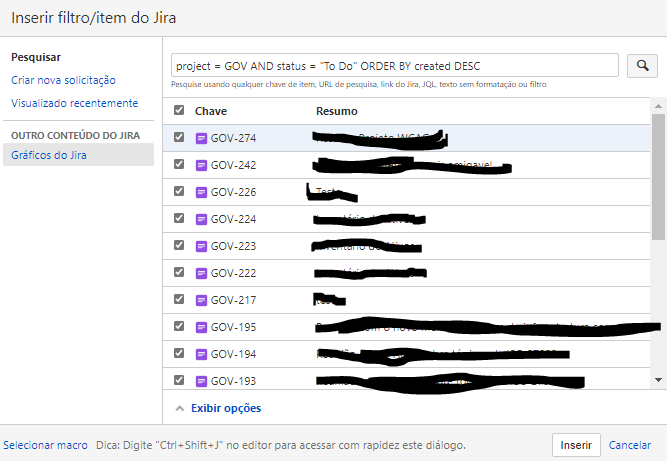Click the results list scrollbar thumb
Image resolution: width=667 pixels, height=461 pixels.
tap(658, 177)
